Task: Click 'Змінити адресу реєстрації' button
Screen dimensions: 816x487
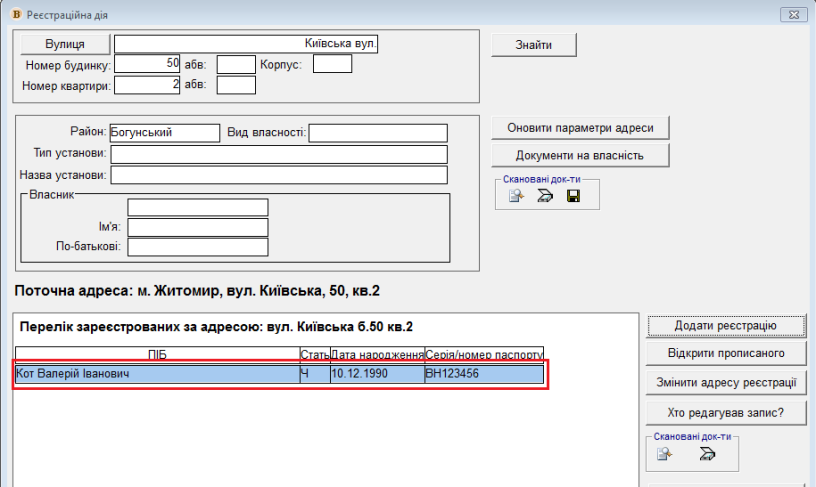Action: coord(725,383)
